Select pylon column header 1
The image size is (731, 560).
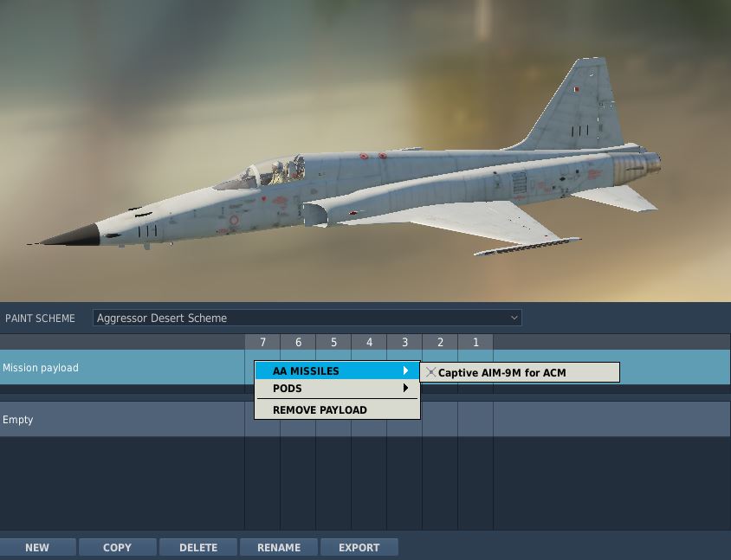point(475,343)
